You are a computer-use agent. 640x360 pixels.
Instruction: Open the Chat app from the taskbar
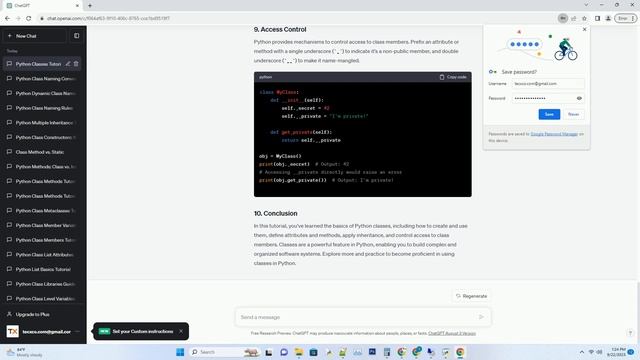pos(284,352)
